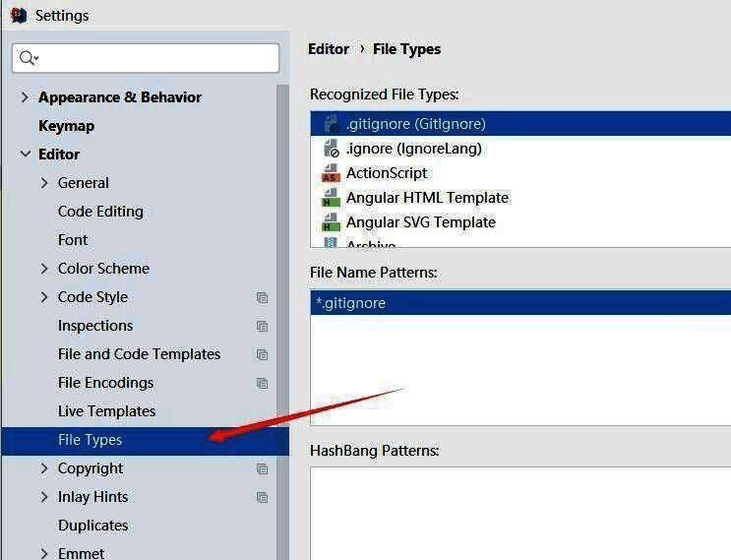Click the ActionScript file type icon
This screenshot has width=731, height=560.
[x=331, y=173]
